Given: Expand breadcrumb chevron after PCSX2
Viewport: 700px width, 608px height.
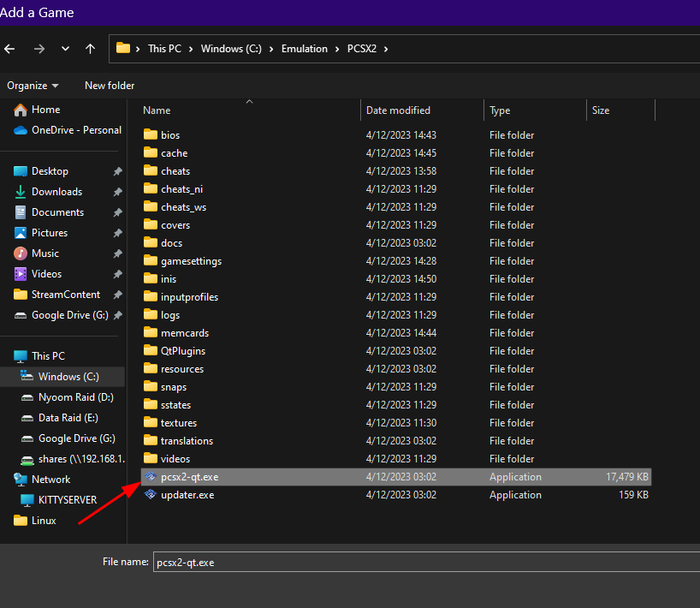Looking at the screenshot, I should tap(386, 49).
